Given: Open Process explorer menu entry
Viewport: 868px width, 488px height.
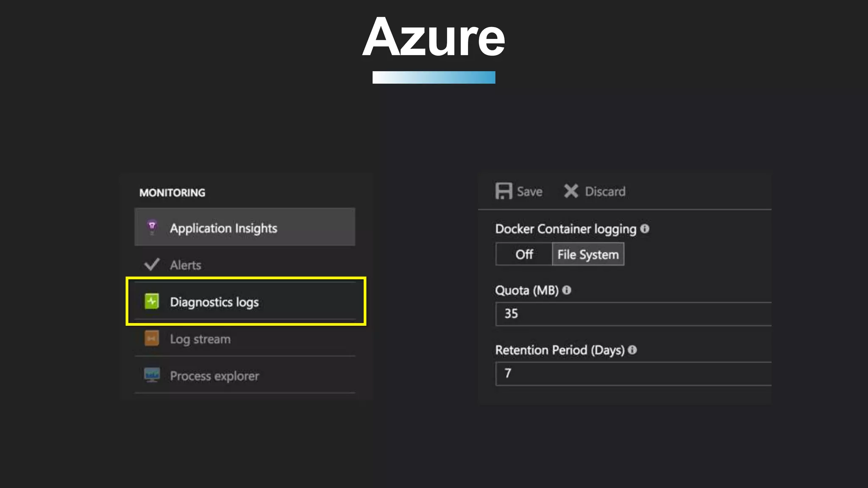Looking at the screenshot, I should [x=214, y=376].
